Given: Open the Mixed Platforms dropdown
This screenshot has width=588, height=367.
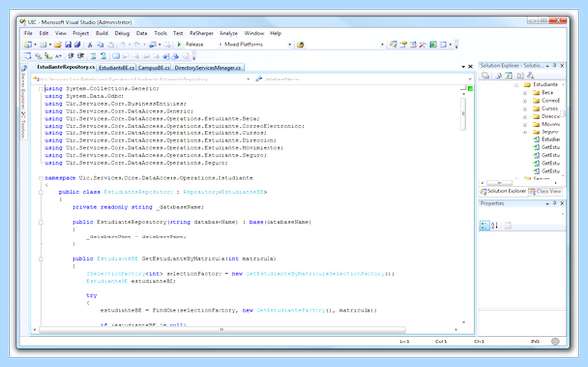Looking at the screenshot, I should (258, 44).
